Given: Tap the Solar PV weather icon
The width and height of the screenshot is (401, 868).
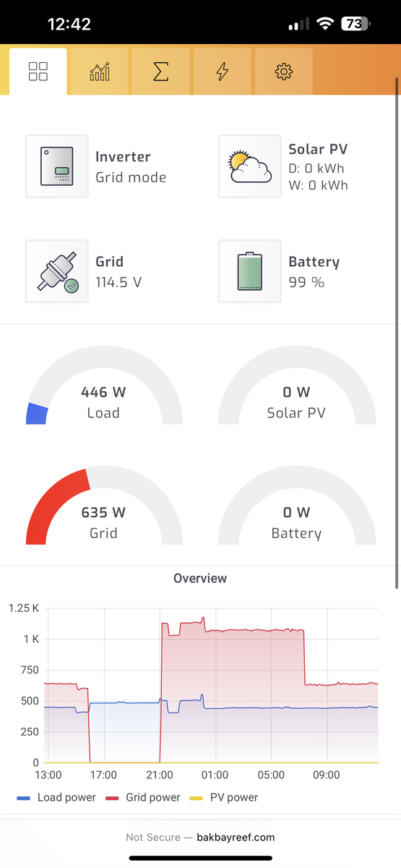Looking at the screenshot, I should tap(250, 166).
